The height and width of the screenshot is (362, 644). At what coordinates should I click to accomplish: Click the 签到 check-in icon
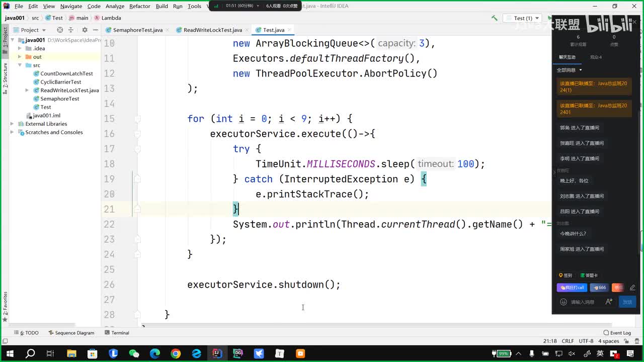(x=566, y=276)
